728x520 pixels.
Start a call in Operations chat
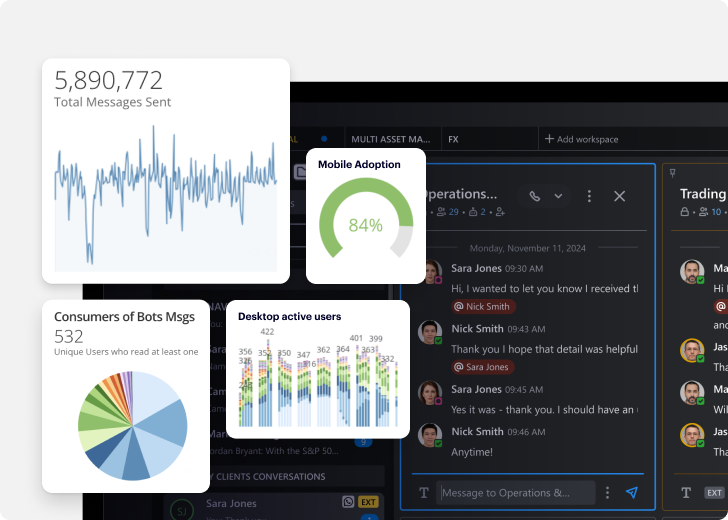[x=535, y=196]
